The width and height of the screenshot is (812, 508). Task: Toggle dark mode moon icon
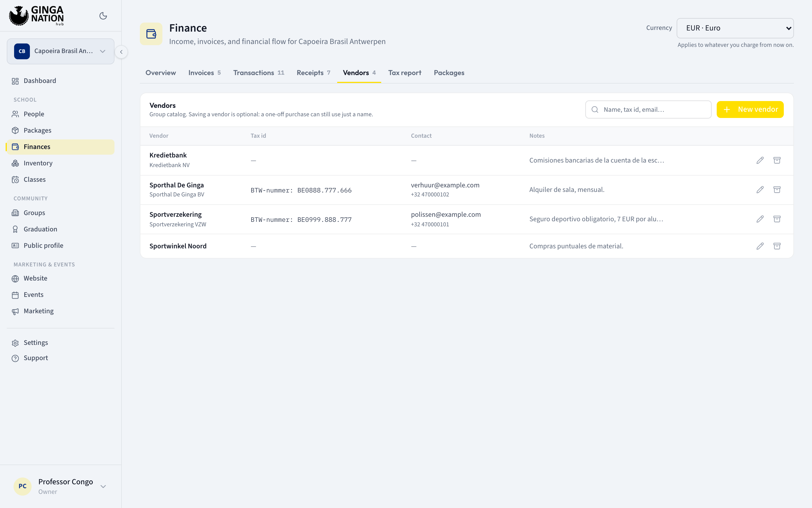click(x=103, y=16)
